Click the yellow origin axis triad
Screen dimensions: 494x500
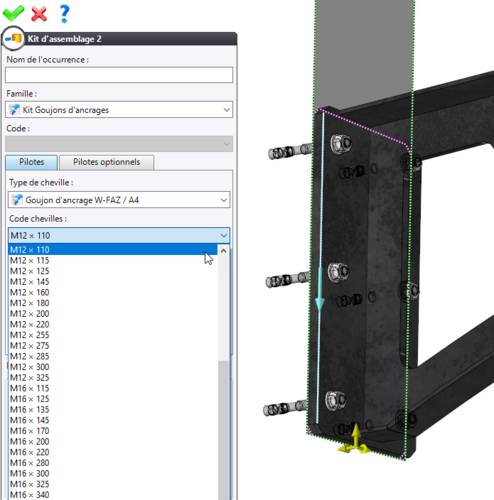pos(354,440)
